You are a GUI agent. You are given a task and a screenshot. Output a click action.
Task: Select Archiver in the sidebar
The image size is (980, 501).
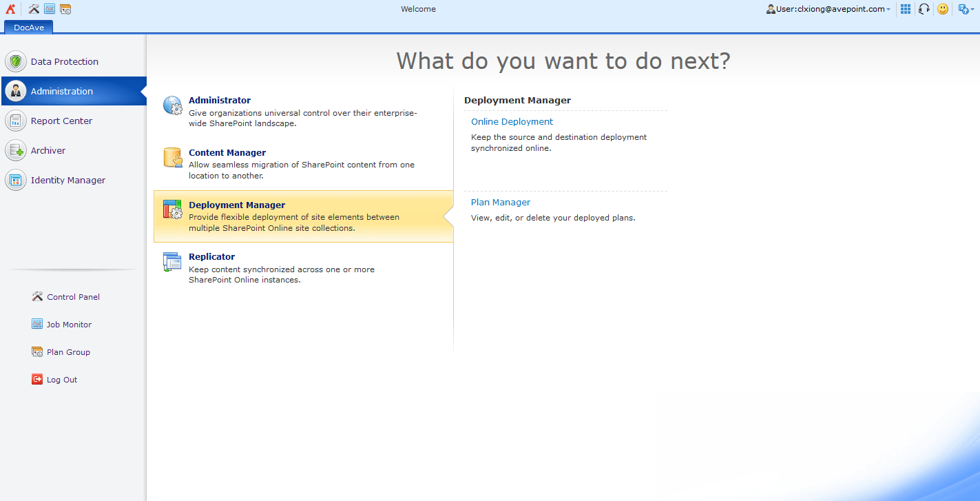[73, 150]
